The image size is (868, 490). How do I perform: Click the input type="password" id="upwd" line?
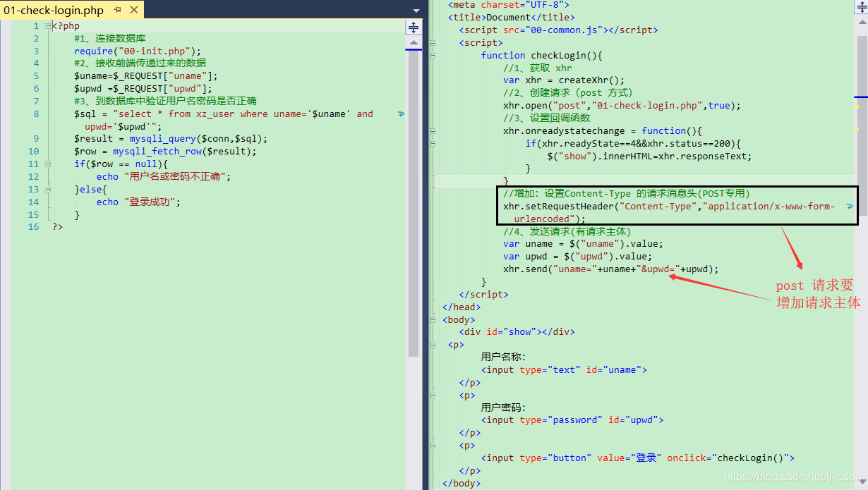[x=572, y=420]
